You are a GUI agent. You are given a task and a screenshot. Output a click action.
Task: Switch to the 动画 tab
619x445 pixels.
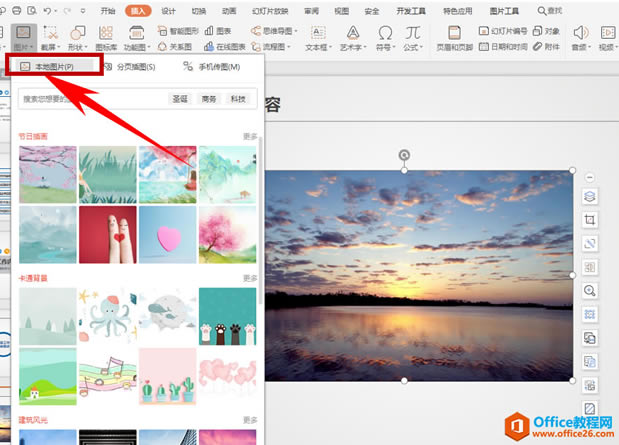(229, 11)
